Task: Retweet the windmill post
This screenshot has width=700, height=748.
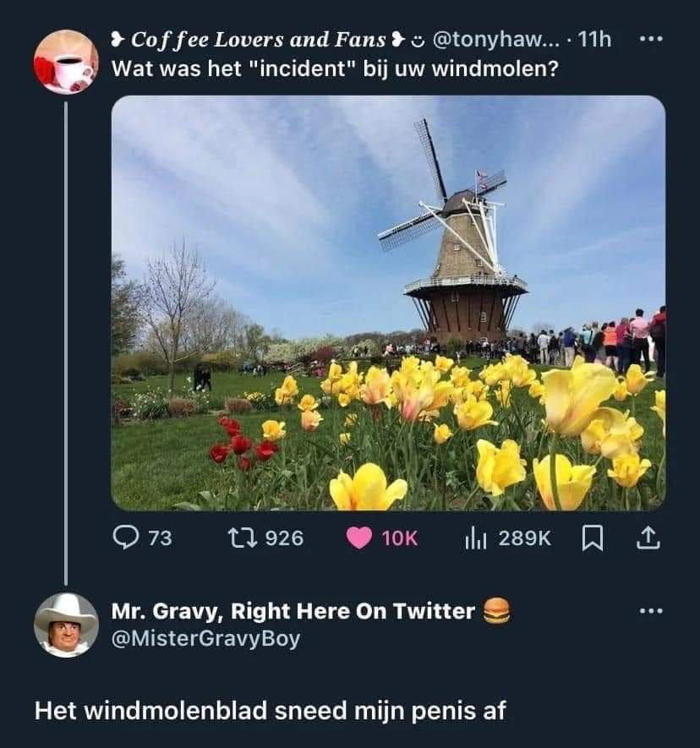Action: (x=237, y=538)
